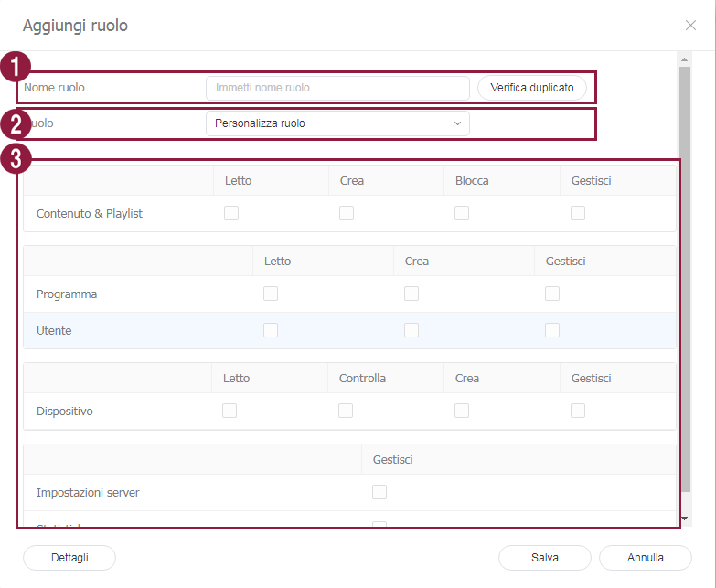Check Controlla permission for Dispositivo
The image size is (716, 588).
[x=346, y=411]
